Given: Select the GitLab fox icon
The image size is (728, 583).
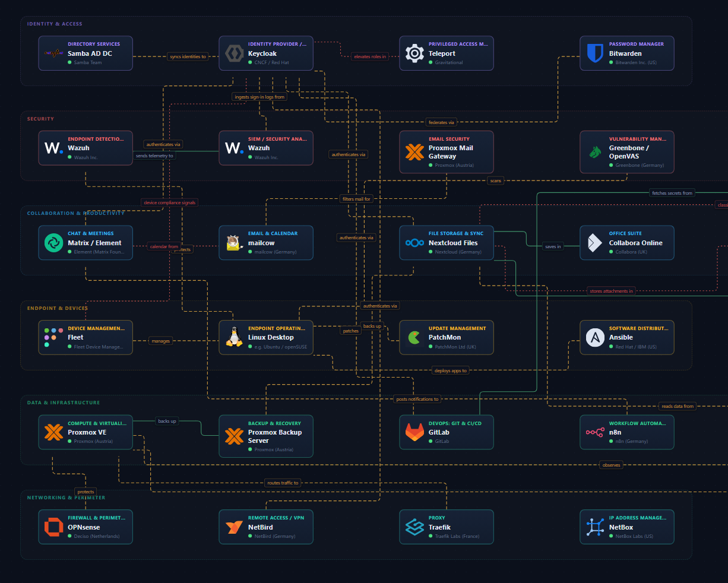Looking at the screenshot, I should click(414, 432).
